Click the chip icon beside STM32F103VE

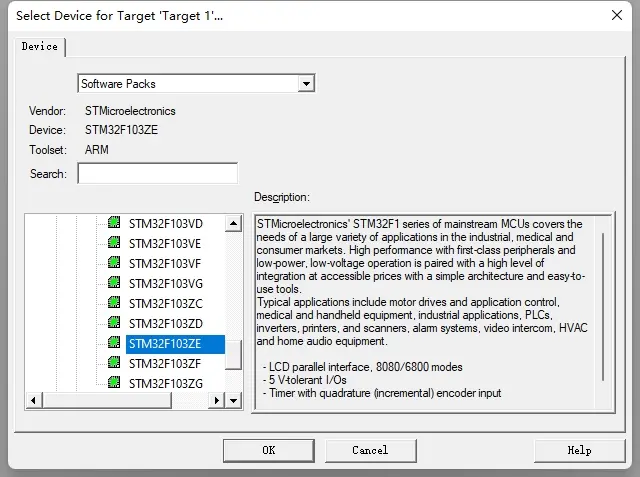tap(114, 243)
